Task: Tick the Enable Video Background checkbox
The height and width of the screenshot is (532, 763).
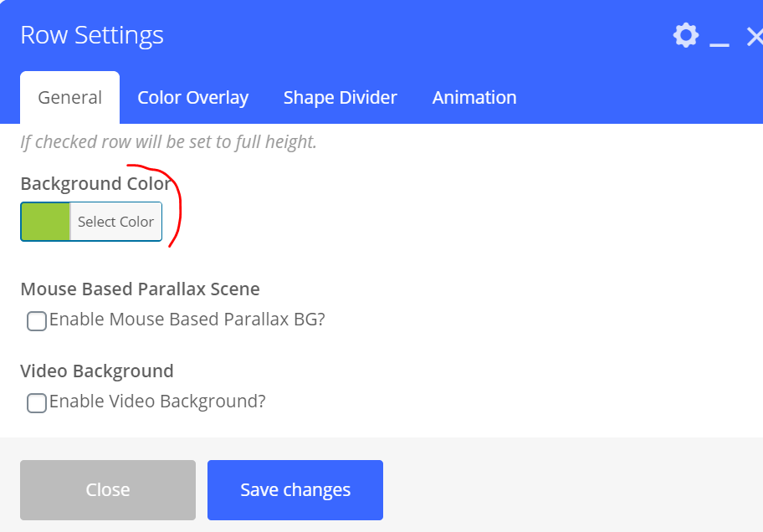Action: coord(37,403)
